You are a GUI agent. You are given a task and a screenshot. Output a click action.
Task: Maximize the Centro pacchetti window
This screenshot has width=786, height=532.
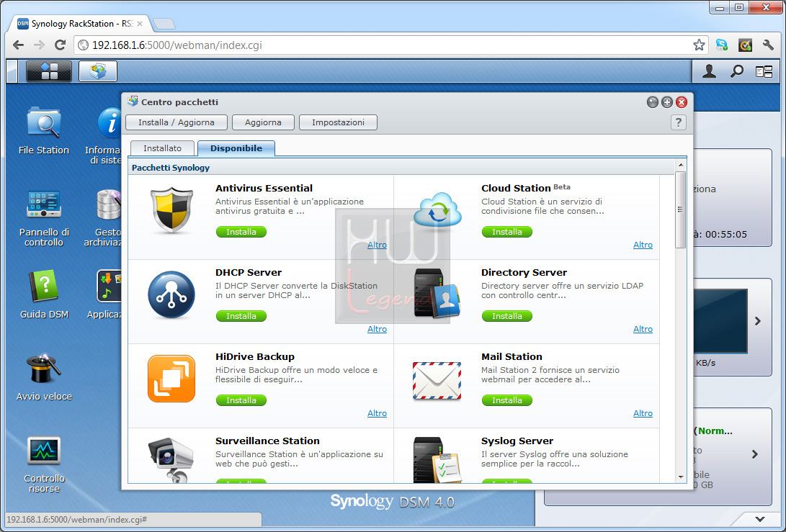(x=666, y=102)
